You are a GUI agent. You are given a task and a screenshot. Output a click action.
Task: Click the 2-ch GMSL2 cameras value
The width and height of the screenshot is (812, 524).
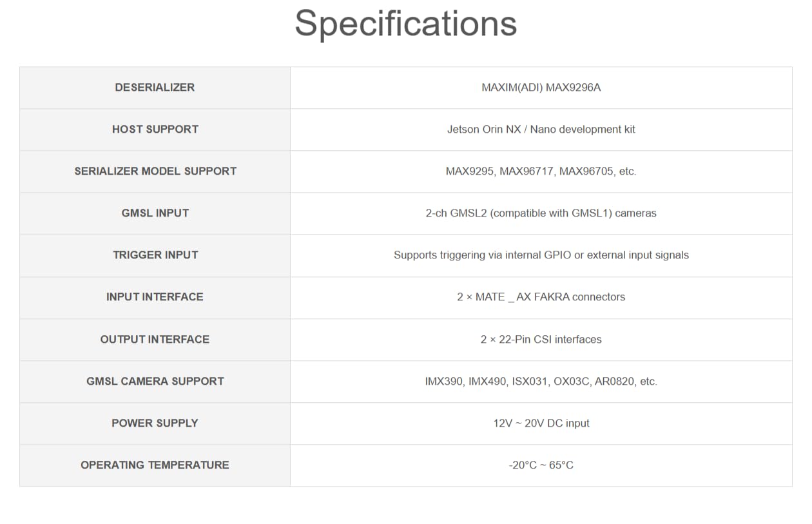coord(541,213)
